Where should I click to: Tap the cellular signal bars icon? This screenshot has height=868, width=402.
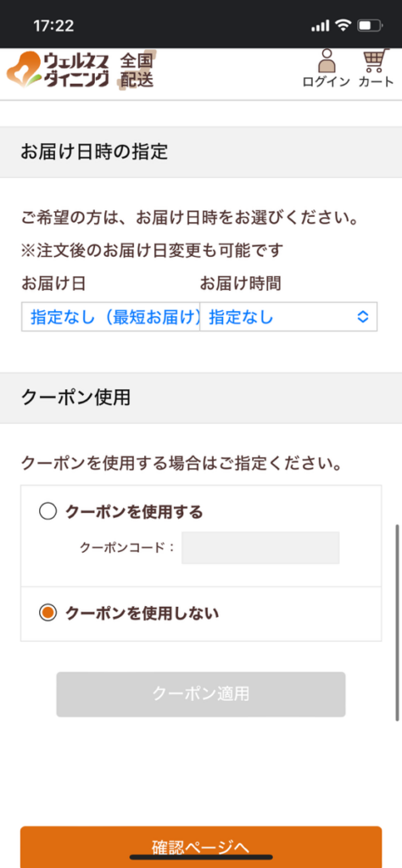click(321, 25)
